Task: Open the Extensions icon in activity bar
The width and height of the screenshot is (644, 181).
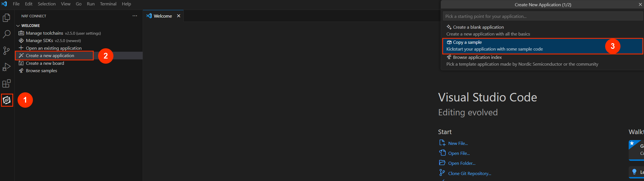Action: 7,84
